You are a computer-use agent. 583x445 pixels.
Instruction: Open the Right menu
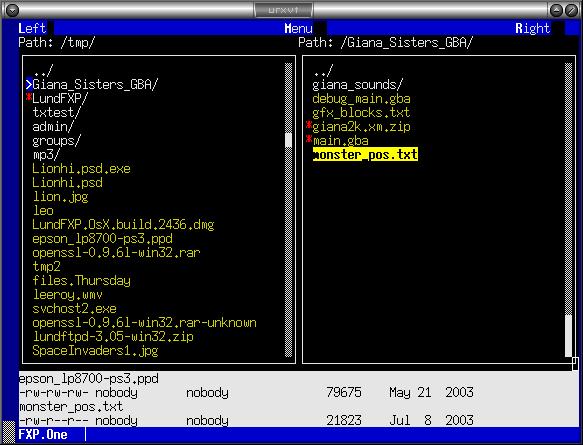(x=532, y=28)
